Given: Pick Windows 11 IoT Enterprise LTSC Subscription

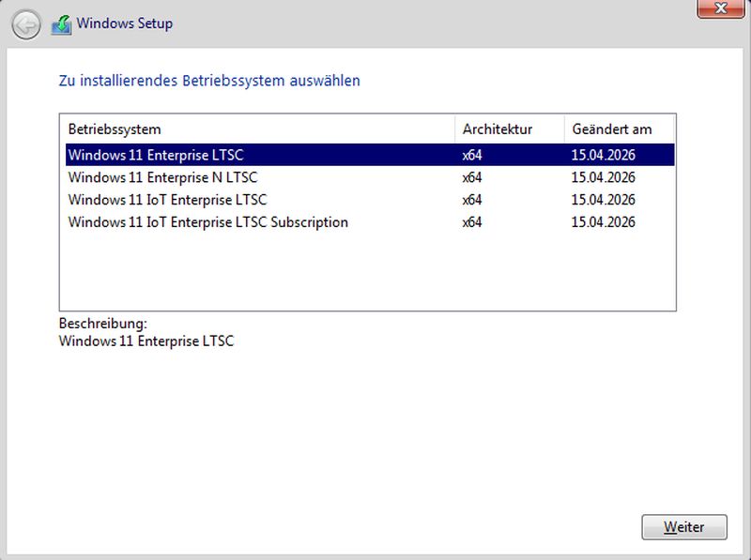Looking at the screenshot, I should tap(370, 222).
